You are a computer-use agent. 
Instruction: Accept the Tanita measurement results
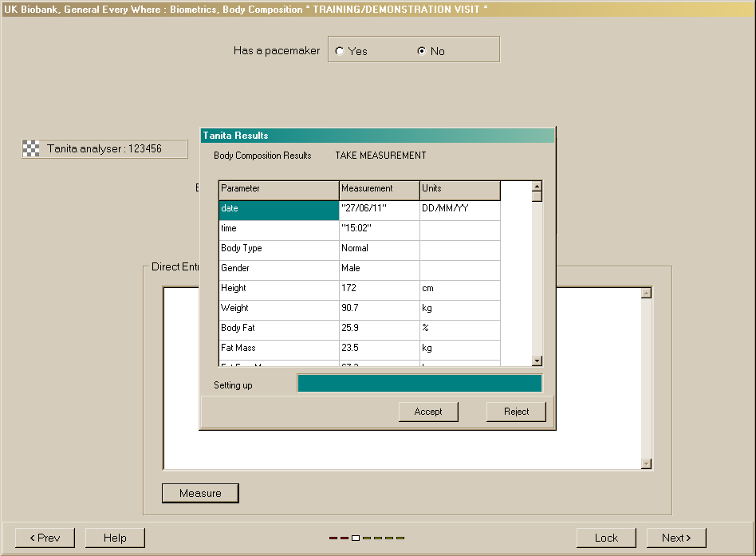pyautogui.click(x=428, y=412)
